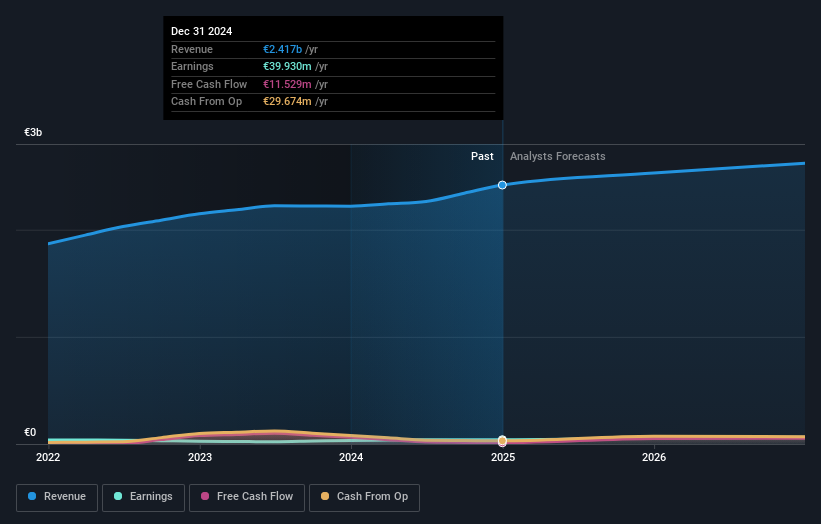Click the Revenue row label in tooltip
Image resolution: width=821 pixels, height=524 pixels.
pyautogui.click(x=192, y=49)
